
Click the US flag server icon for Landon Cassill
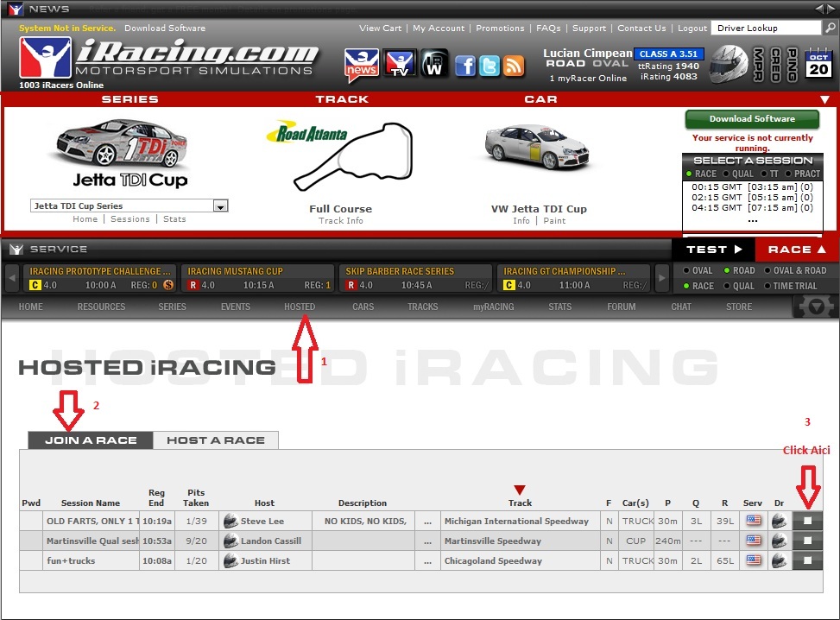point(753,541)
